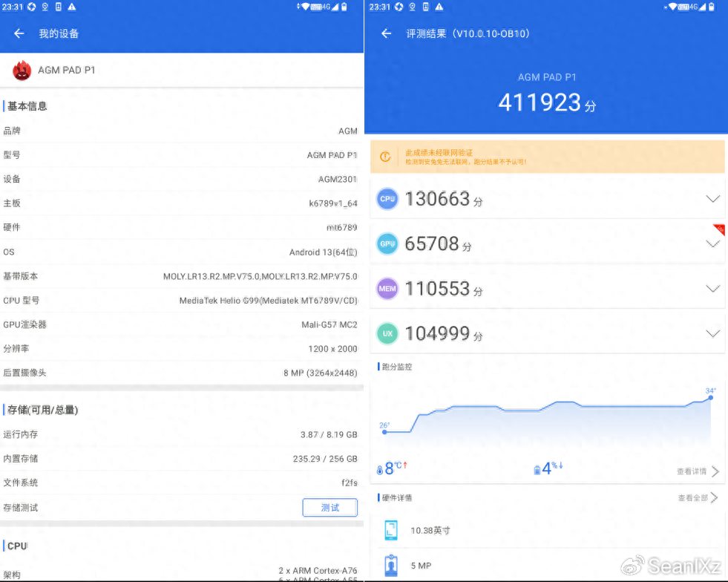Open 查看全部 hardware details

click(698, 498)
